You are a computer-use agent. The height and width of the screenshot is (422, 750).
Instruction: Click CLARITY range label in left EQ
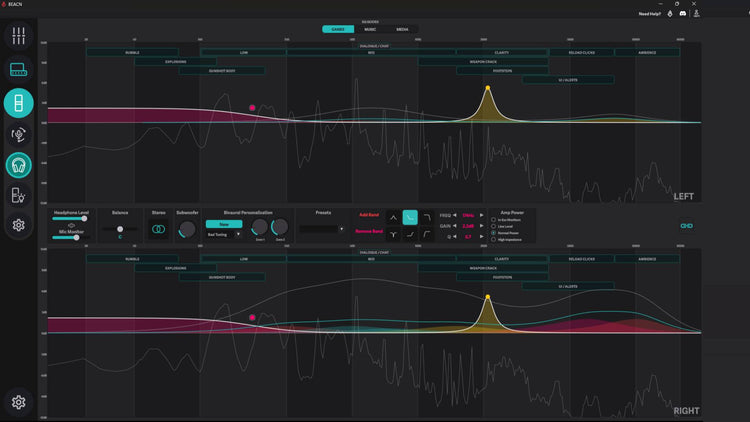click(x=502, y=53)
